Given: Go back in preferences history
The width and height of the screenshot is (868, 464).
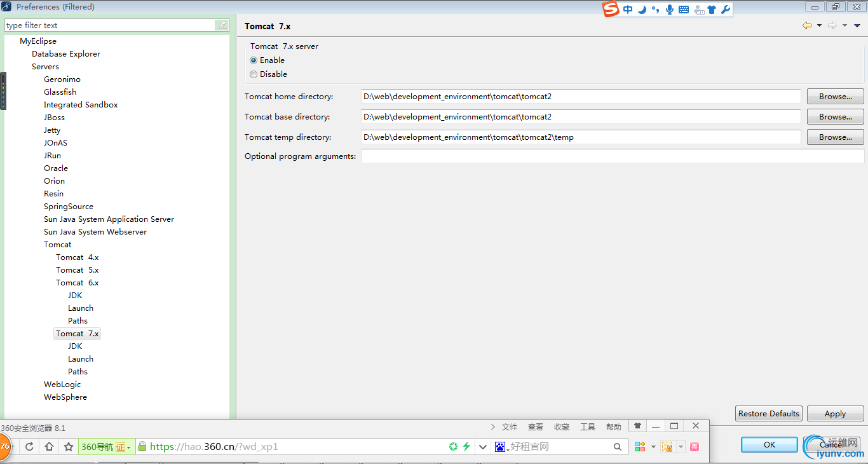Looking at the screenshot, I should (807, 25).
